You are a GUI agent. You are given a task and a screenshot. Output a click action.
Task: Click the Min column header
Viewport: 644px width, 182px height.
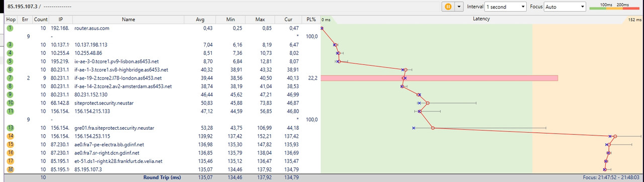230,19
